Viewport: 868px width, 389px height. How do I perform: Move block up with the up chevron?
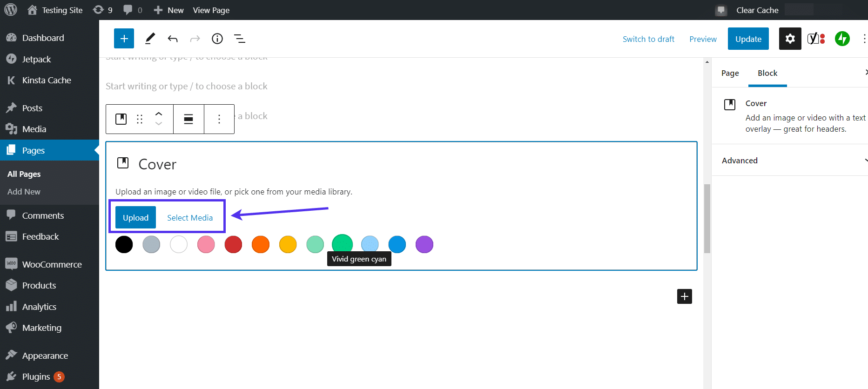click(159, 114)
